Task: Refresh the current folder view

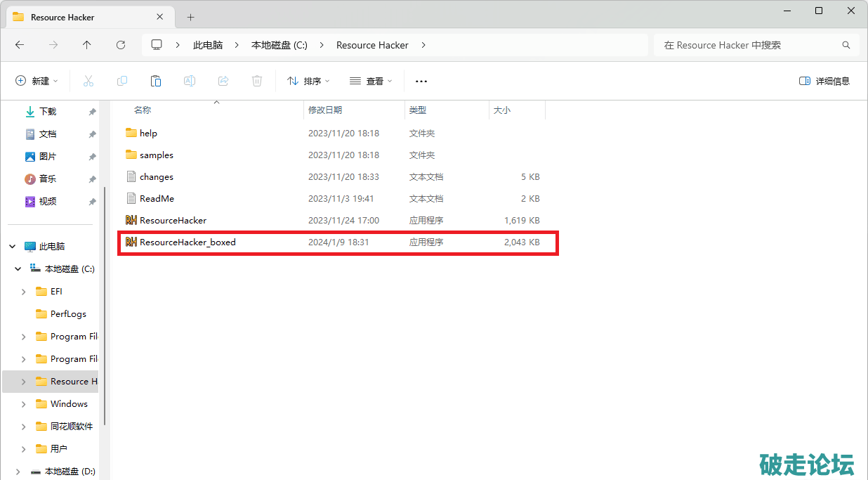Action: pos(121,45)
